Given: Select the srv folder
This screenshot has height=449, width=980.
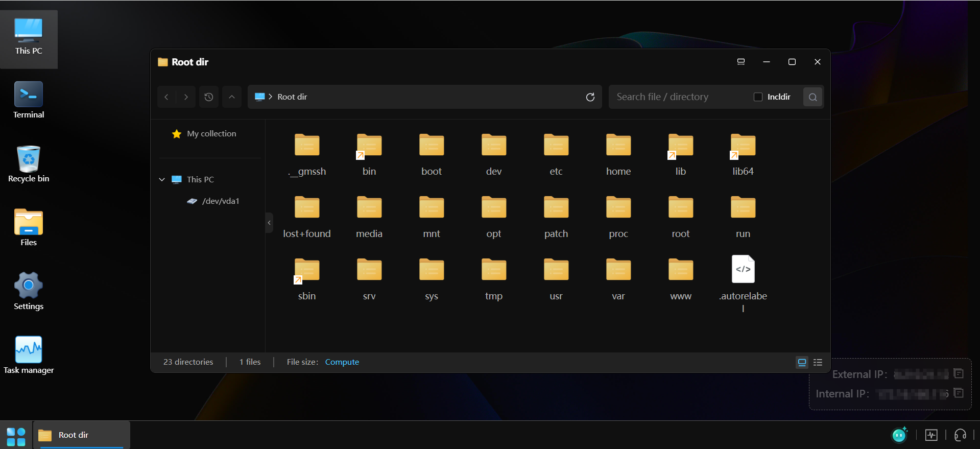Looking at the screenshot, I should coord(369,280).
